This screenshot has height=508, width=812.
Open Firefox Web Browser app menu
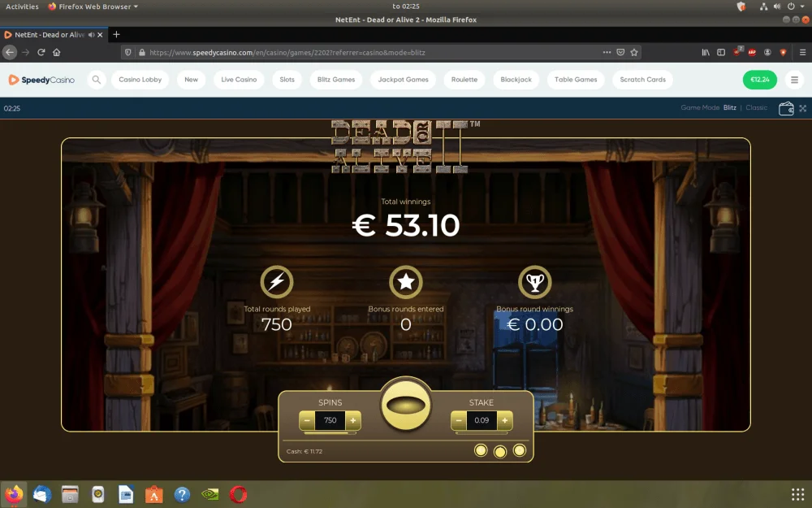[93, 7]
